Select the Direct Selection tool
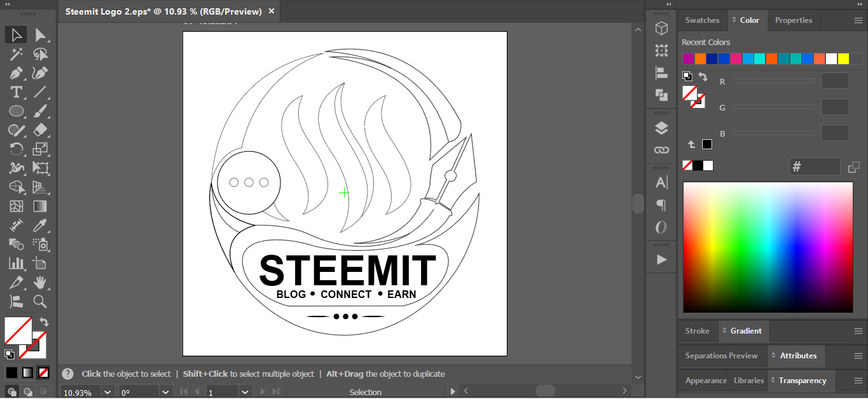868x399 pixels. pos(40,35)
